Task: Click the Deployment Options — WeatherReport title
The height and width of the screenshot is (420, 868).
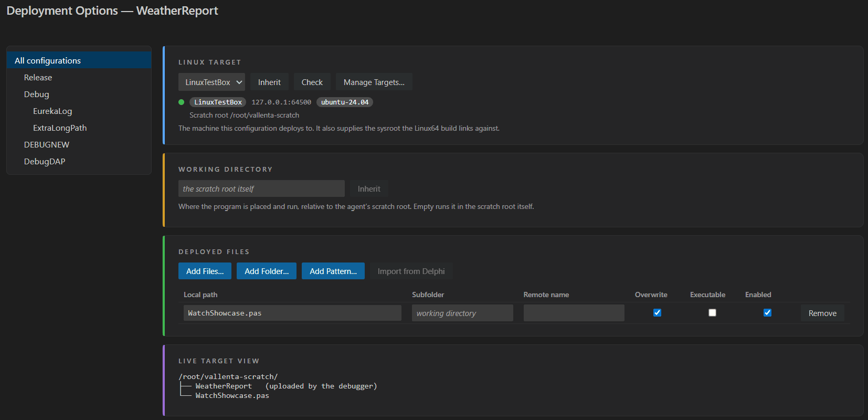Action: (112, 10)
